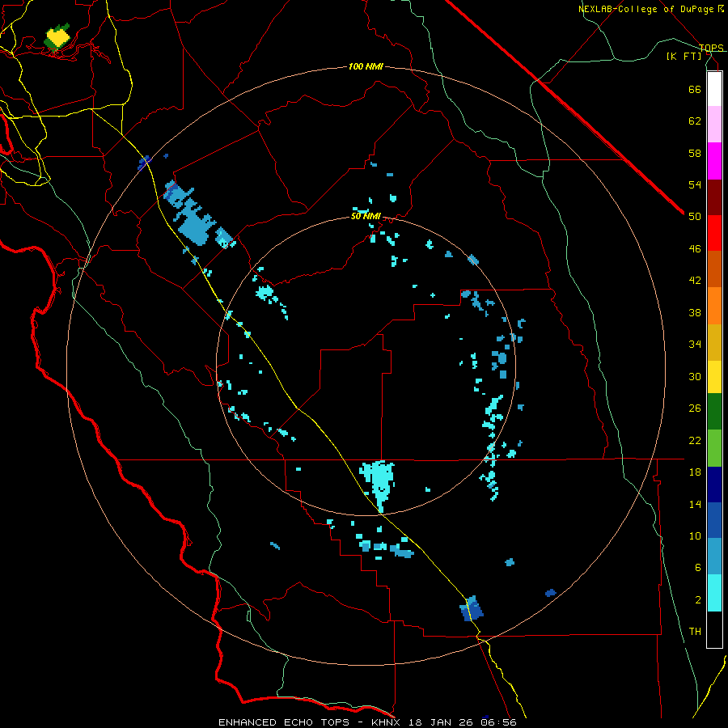Click the "100 NMI" range ring label
Screen dimensions: 728x728
click(366, 67)
